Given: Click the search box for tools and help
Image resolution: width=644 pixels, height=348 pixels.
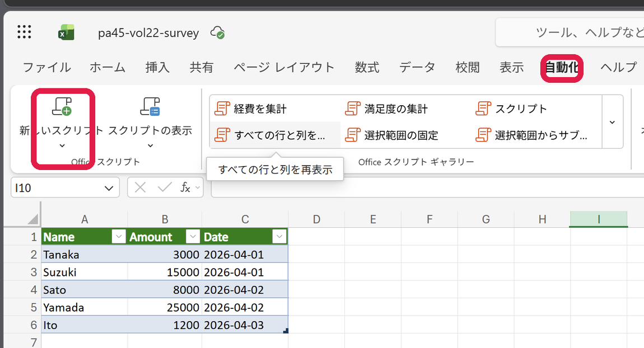Looking at the screenshot, I should [x=570, y=32].
